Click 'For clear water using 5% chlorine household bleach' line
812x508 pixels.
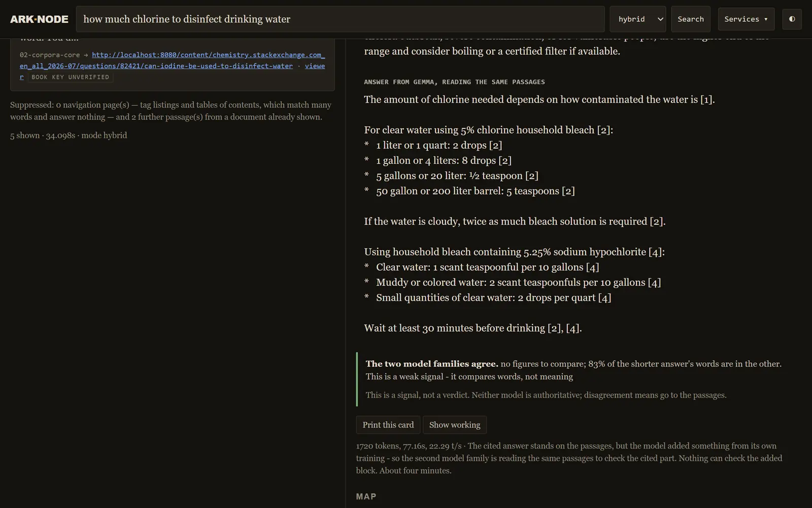[x=488, y=130]
